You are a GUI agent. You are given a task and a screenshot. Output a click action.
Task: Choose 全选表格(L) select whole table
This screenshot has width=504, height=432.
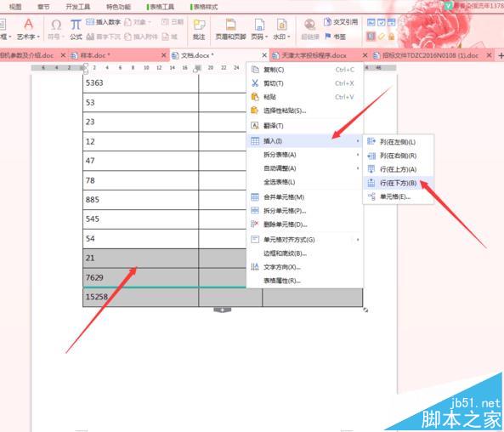pos(305,182)
